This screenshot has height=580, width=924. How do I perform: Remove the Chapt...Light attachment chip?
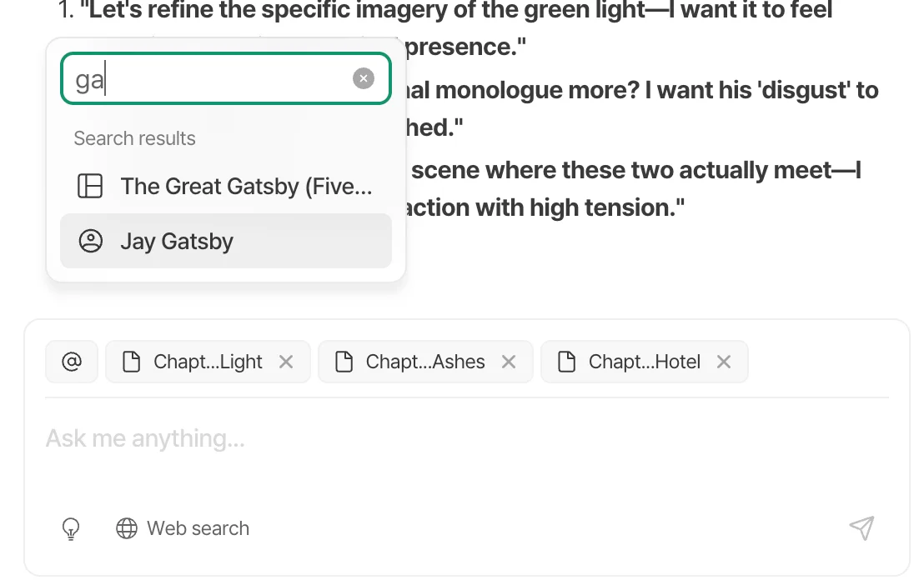tap(286, 362)
